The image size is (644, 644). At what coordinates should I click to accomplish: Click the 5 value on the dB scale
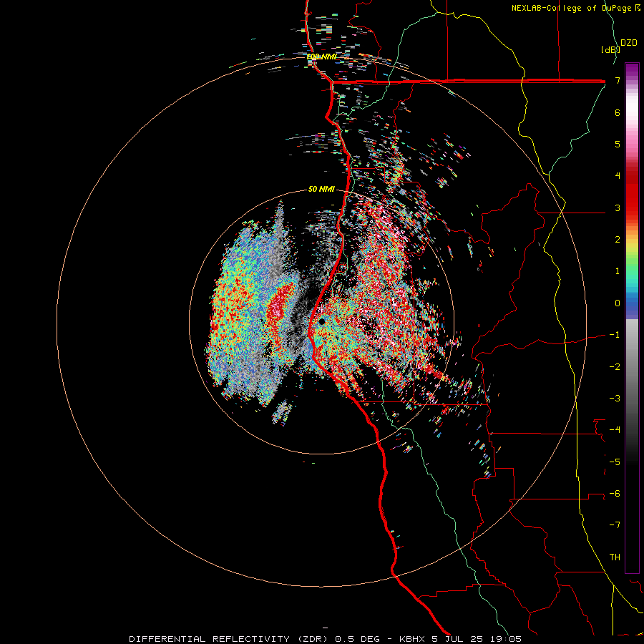pos(618,144)
